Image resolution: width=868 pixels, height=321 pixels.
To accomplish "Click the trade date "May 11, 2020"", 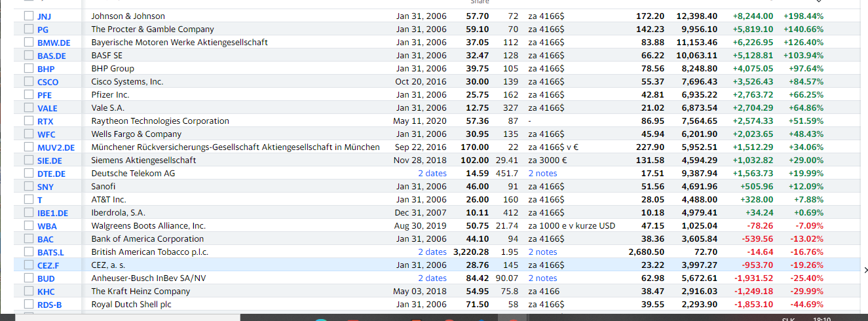I will click(x=420, y=121).
